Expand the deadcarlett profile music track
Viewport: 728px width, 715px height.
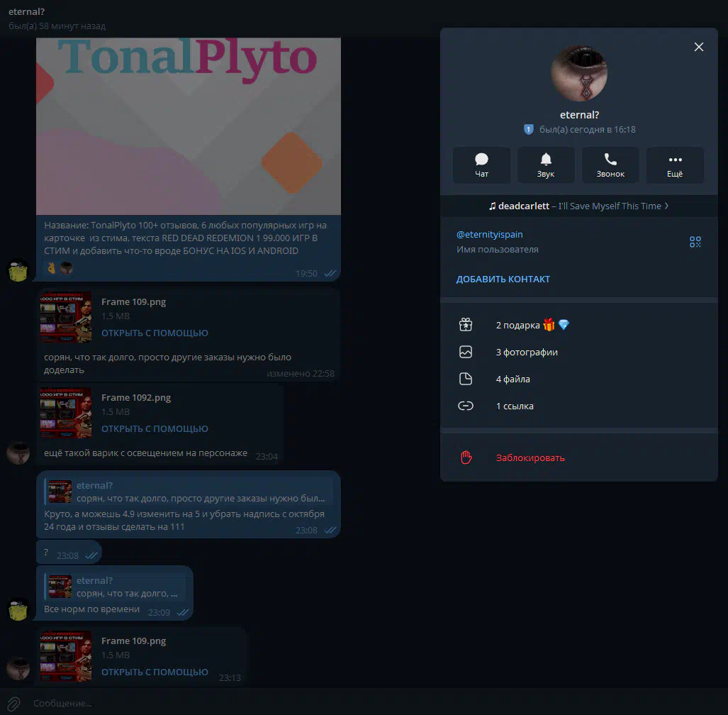click(x=578, y=206)
